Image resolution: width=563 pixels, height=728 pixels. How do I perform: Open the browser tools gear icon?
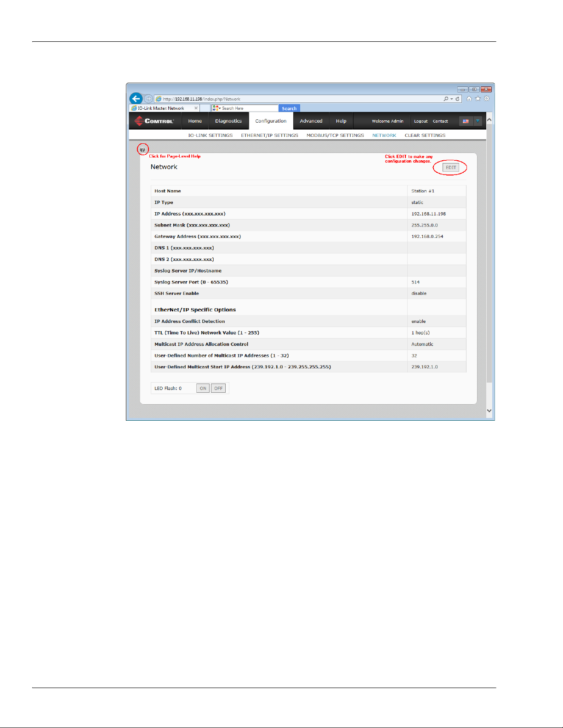click(487, 98)
